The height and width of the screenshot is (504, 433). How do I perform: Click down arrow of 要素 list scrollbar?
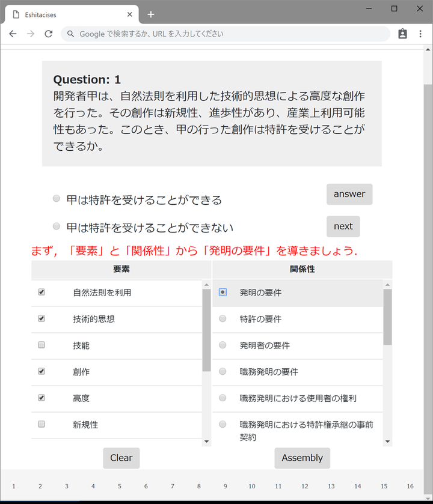pyautogui.click(x=206, y=442)
